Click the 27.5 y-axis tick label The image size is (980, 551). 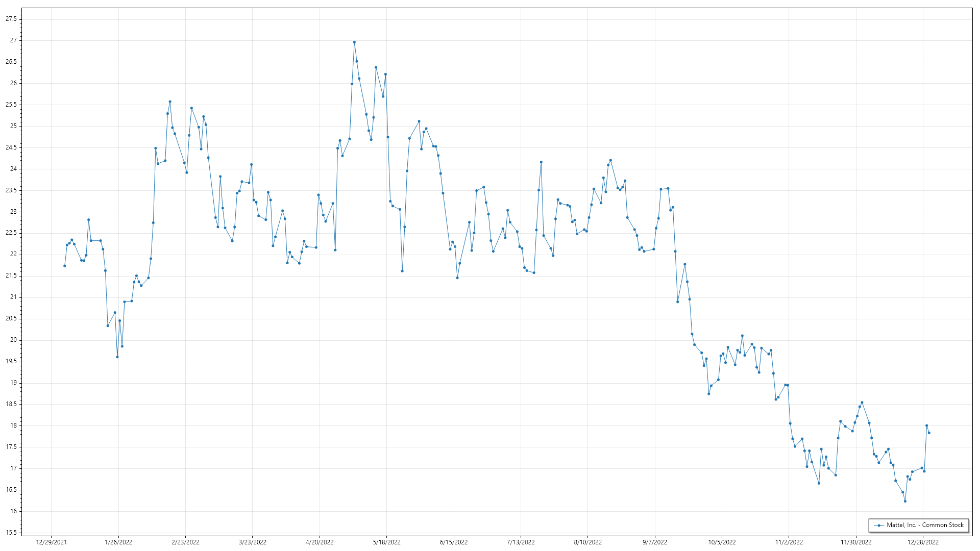click(11, 19)
